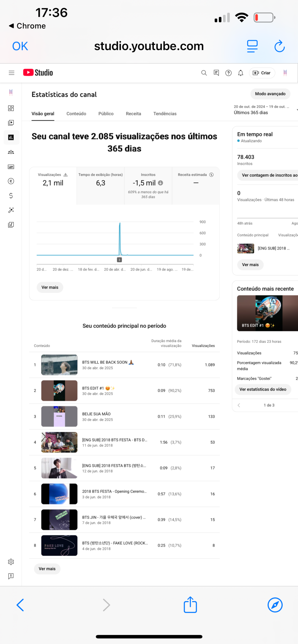The image size is (298, 644).
Task: Select the Visualizações metric card
Action: pos(53,186)
